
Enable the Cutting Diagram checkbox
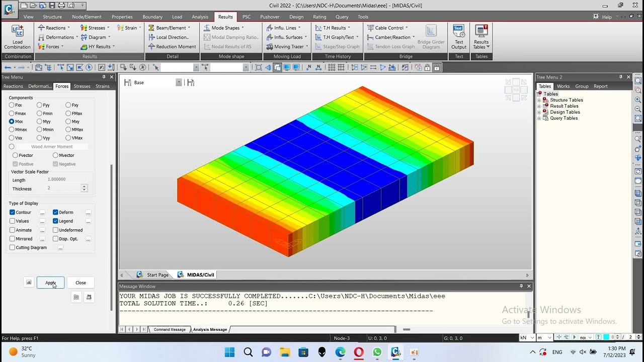tap(12, 248)
